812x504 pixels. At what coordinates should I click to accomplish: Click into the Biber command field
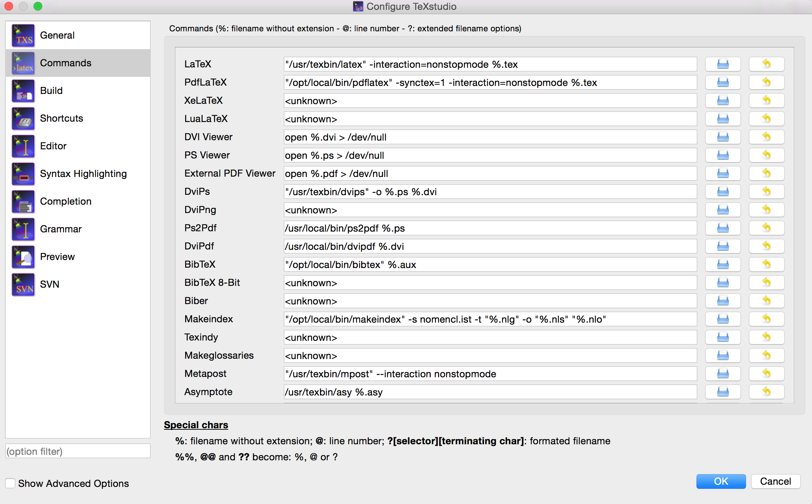tap(490, 301)
